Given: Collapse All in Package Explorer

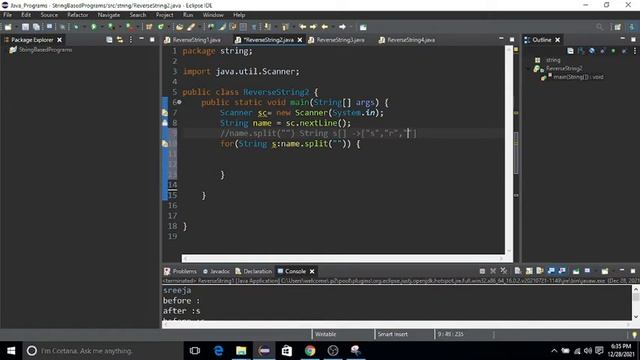Looking at the screenshot, I should coord(109,40).
